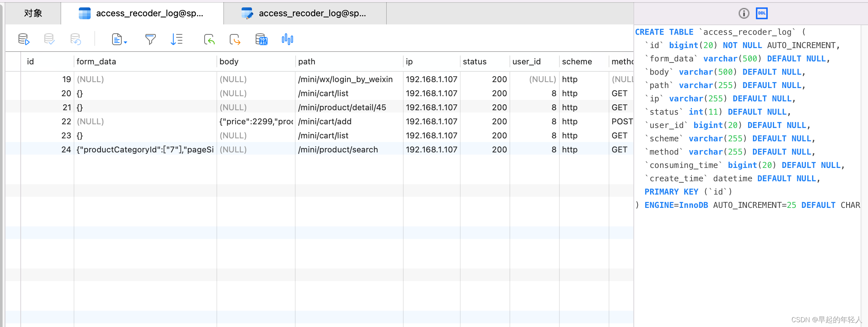868x327 pixels.
Task: Select the /mini/product/search path cell
Action: coord(349,149)
